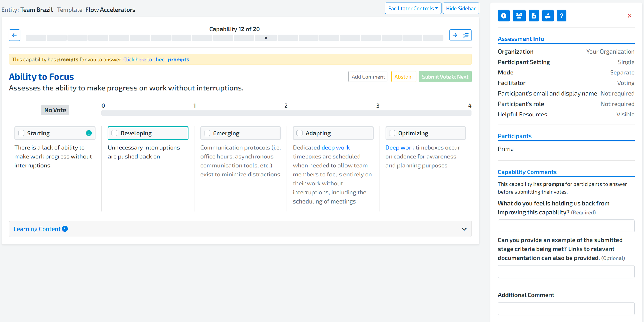This screenshot has width=644, height=322.
Task: Click the Learning Content info icon
Action: (x=65, y=229)
